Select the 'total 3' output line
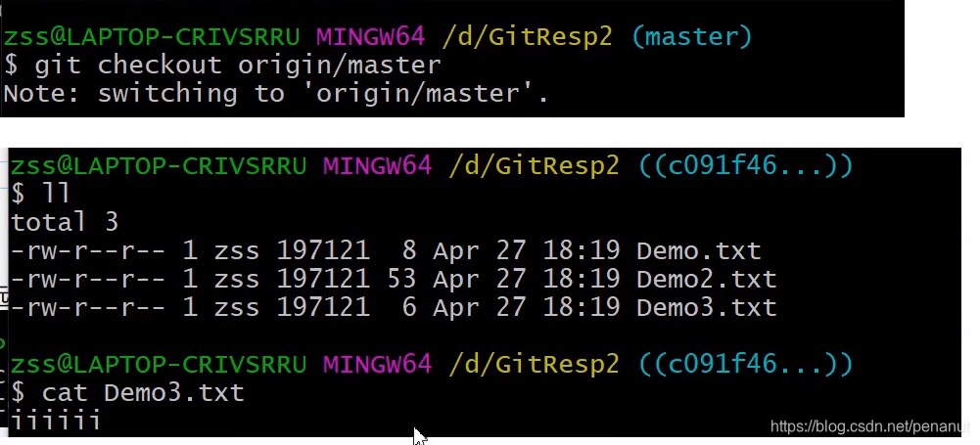Image resolution: width=980 pixels, height=445 pixels. 65,222
